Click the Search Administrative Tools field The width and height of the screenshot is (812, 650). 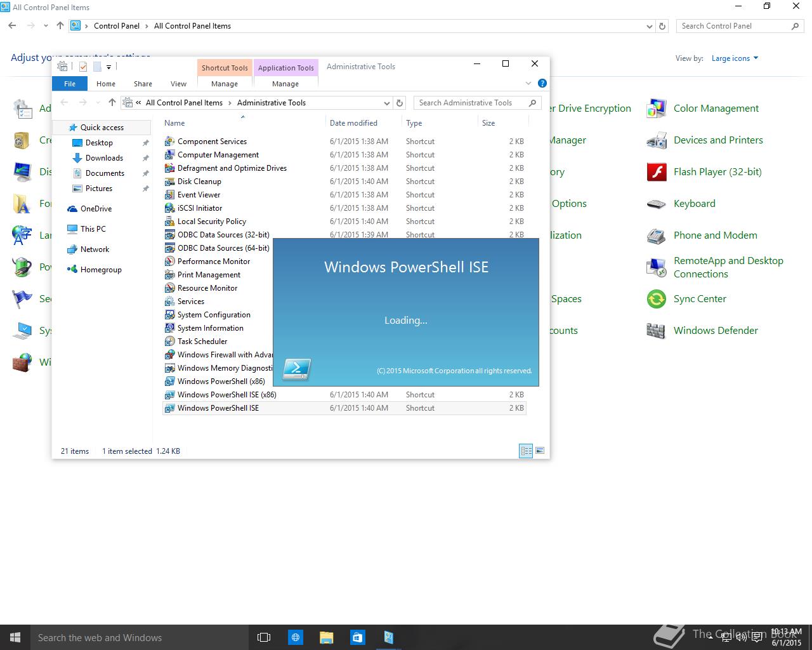click(x=477, y=103)
